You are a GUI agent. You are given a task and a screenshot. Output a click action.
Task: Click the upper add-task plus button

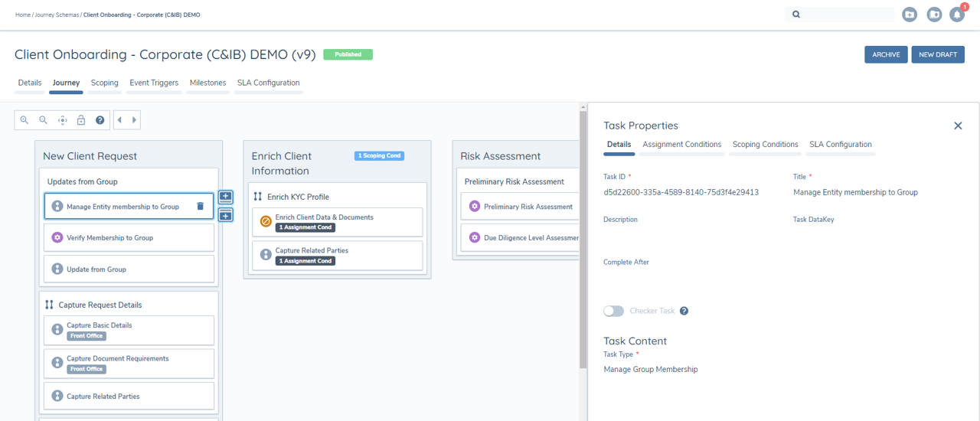coord(226,197)
